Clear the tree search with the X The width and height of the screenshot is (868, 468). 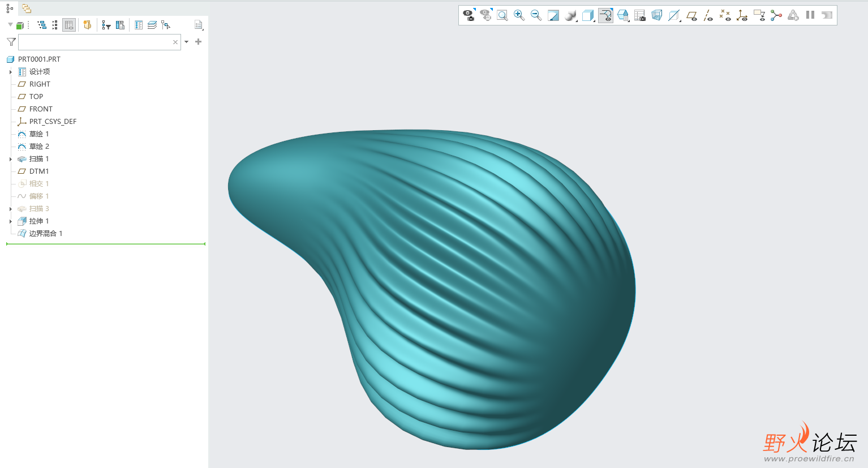tap(175, 42)
